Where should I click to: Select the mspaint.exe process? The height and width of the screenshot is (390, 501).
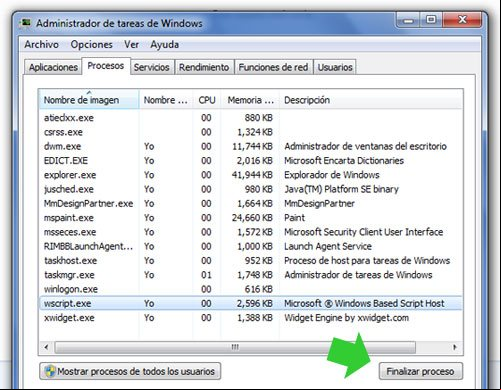251,218
